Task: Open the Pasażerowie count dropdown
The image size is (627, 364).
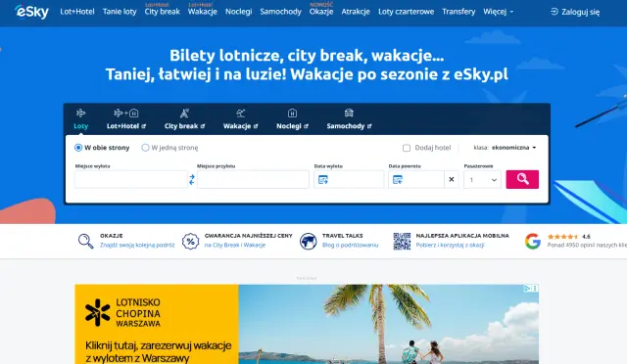Action: pos(482,180)
